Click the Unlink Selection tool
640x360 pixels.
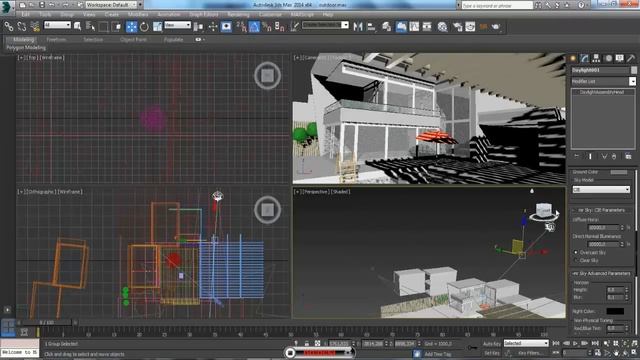[22, 27]
